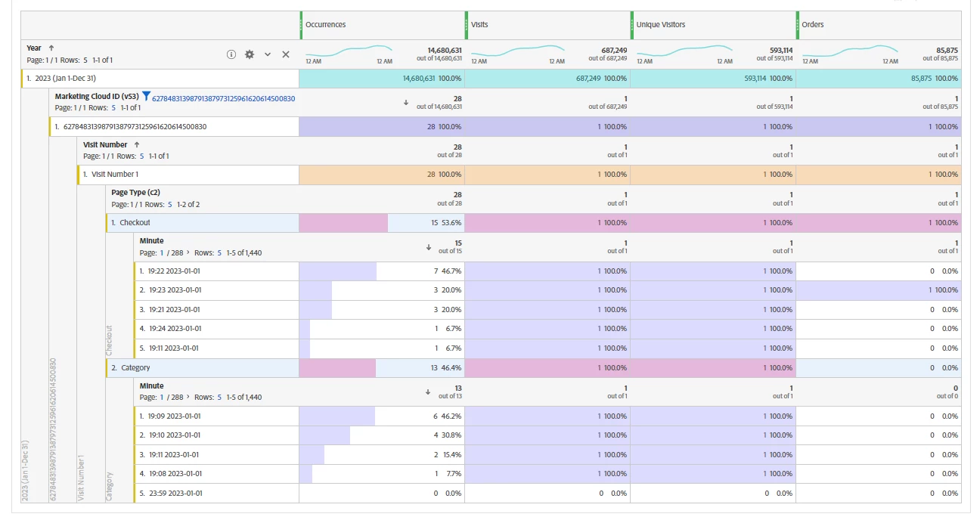Change the Rows count in the Checkout Minute header
The height and width of the screenshot is (520, 980).
click(219, 252)
